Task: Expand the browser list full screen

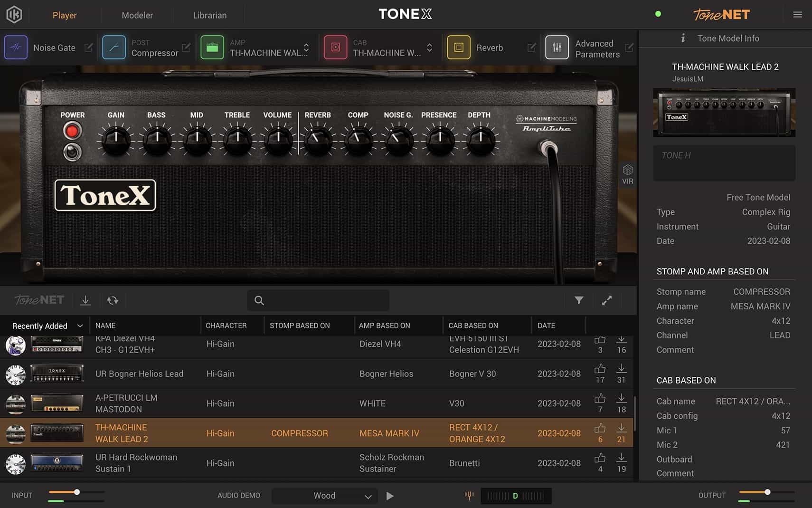Action: [607, 300]
